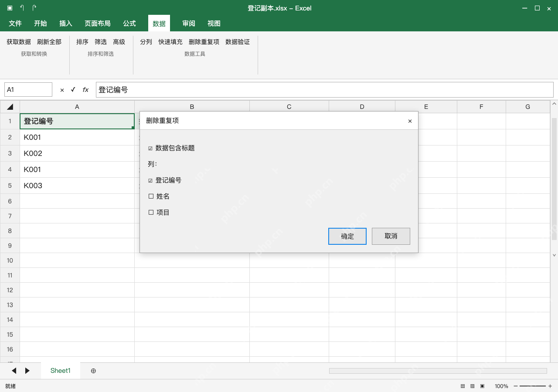Click the save icon in the title bar
This screenshot has height=392, width=558.
click(x=10, y=8)
